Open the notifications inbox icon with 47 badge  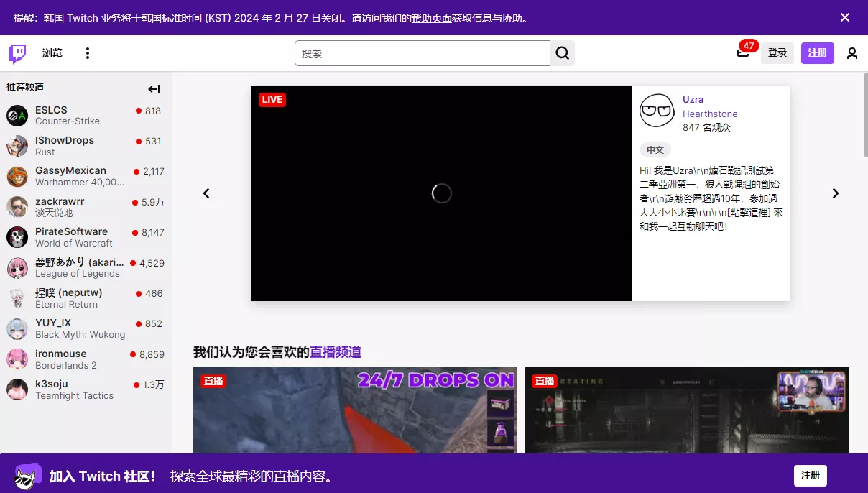pyautogui.click(x=742, y=53)
